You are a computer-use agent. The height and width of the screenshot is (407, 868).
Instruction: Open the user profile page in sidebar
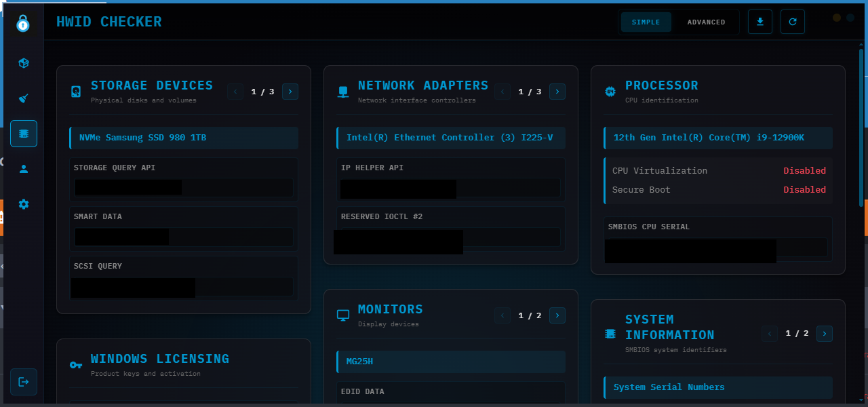pos(24,169)
